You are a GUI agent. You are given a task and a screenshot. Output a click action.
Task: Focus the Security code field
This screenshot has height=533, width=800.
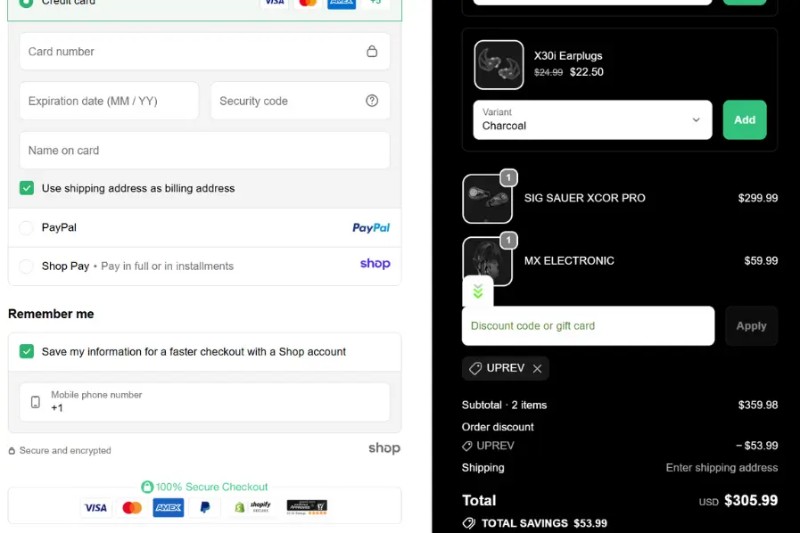tap(300, 100)
